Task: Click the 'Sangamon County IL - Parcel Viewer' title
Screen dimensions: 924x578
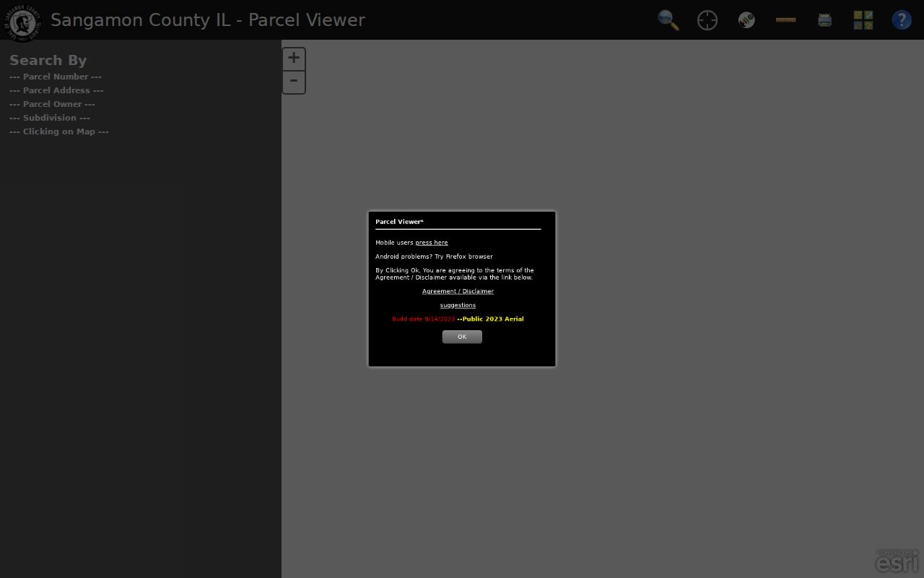Action: click(x=208, y=20)
